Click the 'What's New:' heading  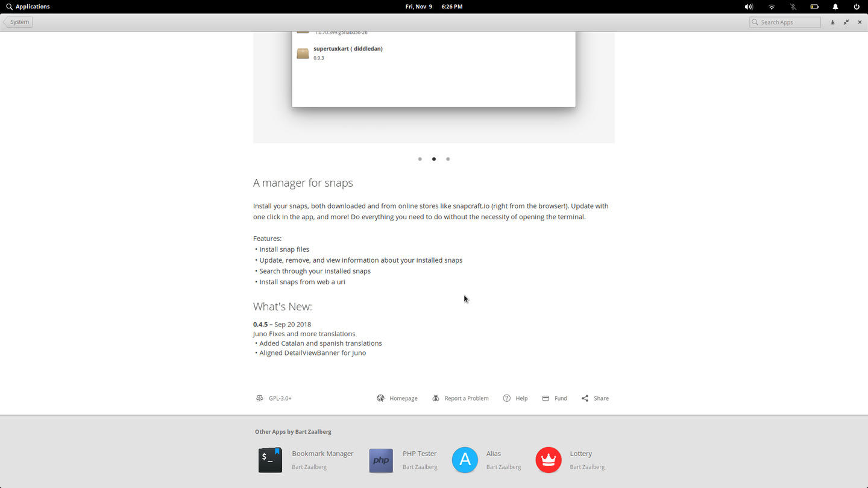click(283, 306)
